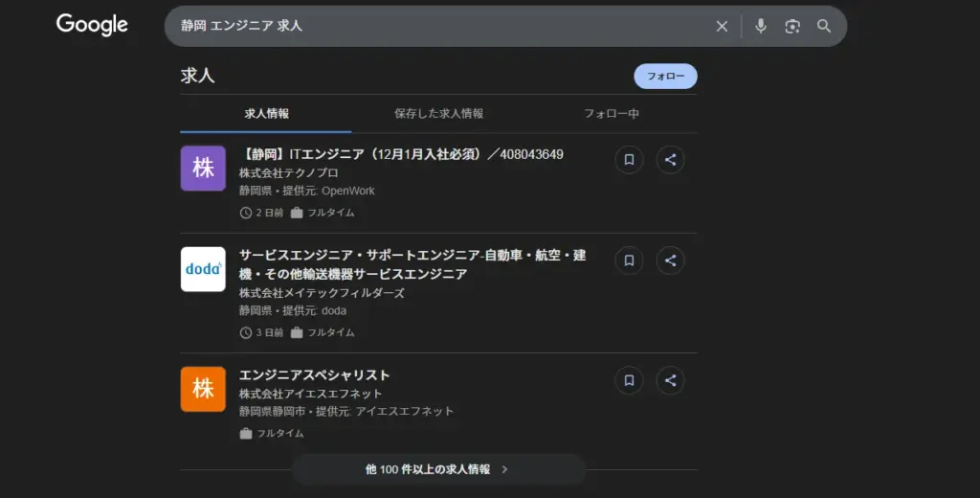Bookmark the アイエスエフネット job listing
Viewport: 980px width, 498px height.
click(629, 380)
